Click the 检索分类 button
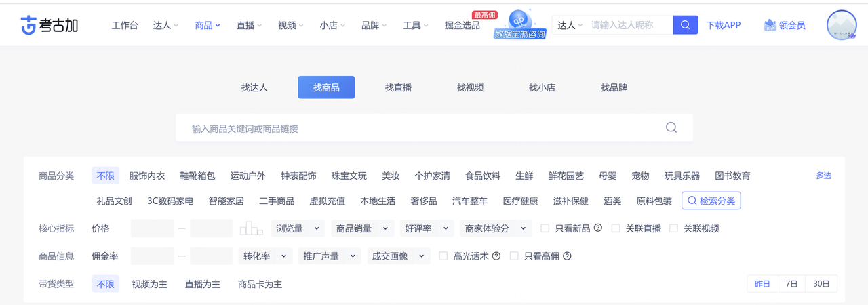This screenshot has height=305, width=868. (x=711, y=201)
